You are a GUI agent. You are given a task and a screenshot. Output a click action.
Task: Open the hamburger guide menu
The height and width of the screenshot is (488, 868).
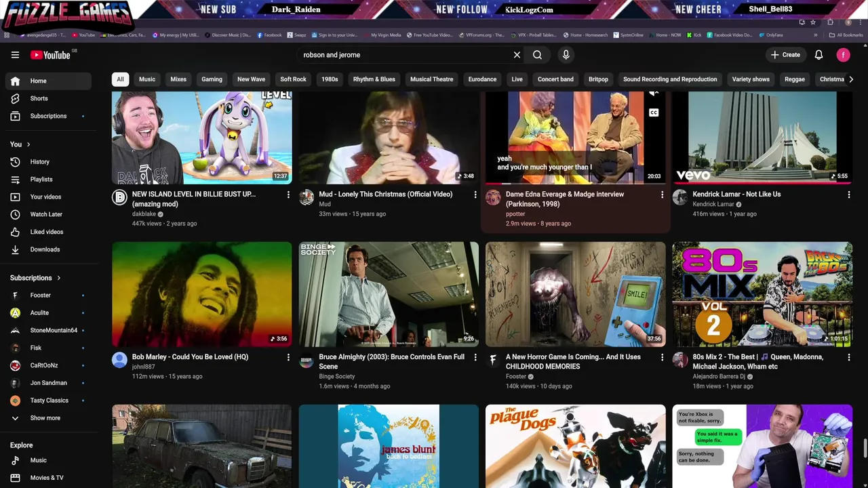15,55
